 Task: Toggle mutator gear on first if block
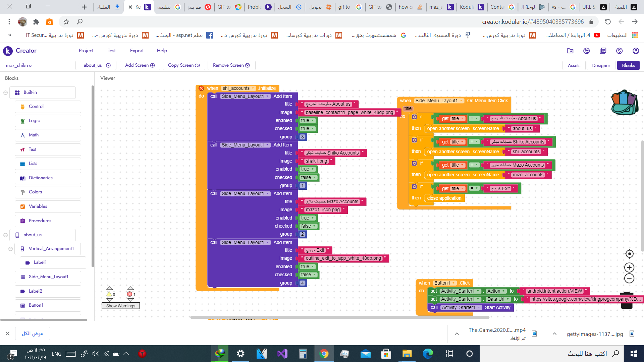(414, 117)
